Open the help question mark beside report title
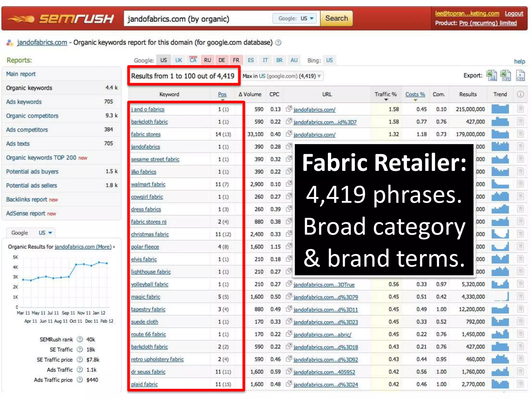This screenshot has height=399, width=532. [278, 42]
